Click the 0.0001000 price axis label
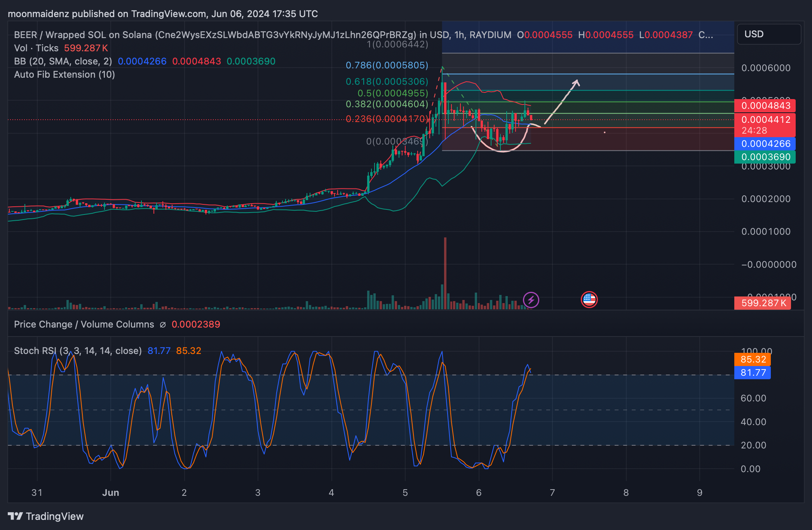 766,232
